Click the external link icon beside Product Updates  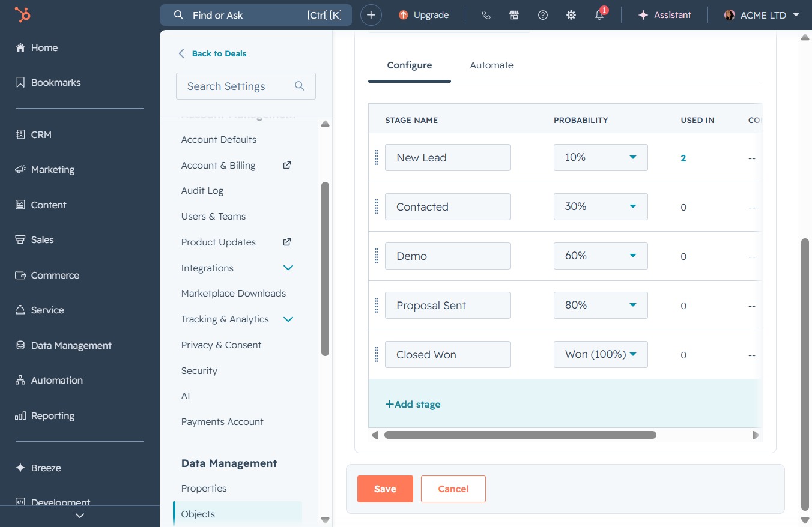point(287,242)
